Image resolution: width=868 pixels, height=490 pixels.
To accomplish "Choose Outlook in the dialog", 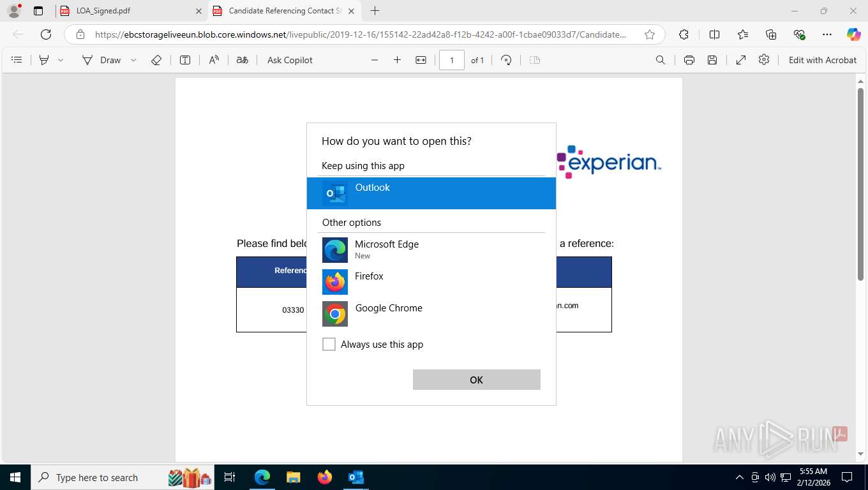I will pyautogui.click(x=431, y=193).
